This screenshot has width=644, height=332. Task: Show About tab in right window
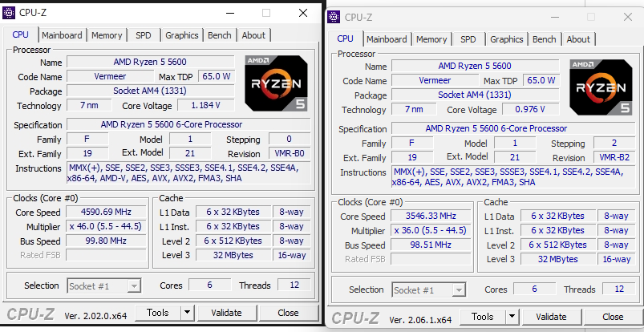[578, 39]
